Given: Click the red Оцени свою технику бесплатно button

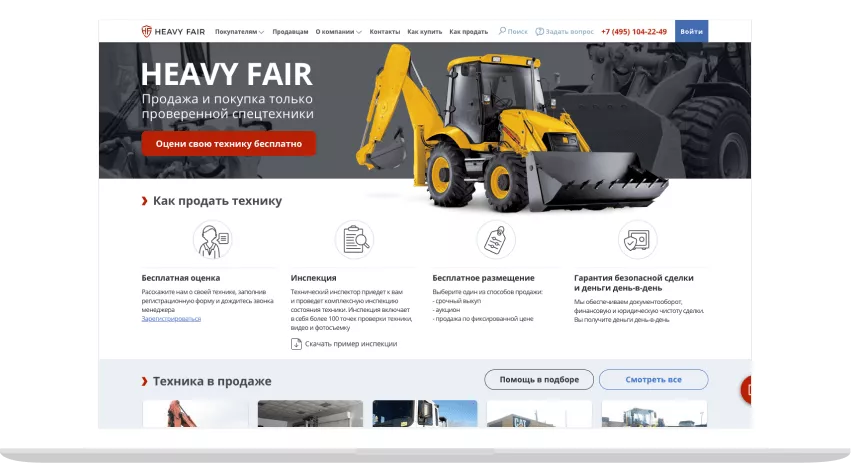Looking at the screenshot, I should tap(228, 144).
